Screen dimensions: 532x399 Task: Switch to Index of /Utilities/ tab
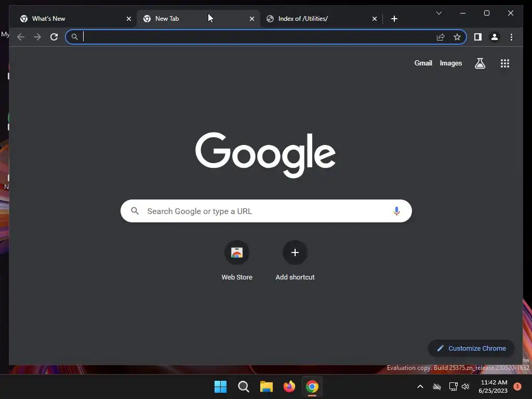[322, 19]
